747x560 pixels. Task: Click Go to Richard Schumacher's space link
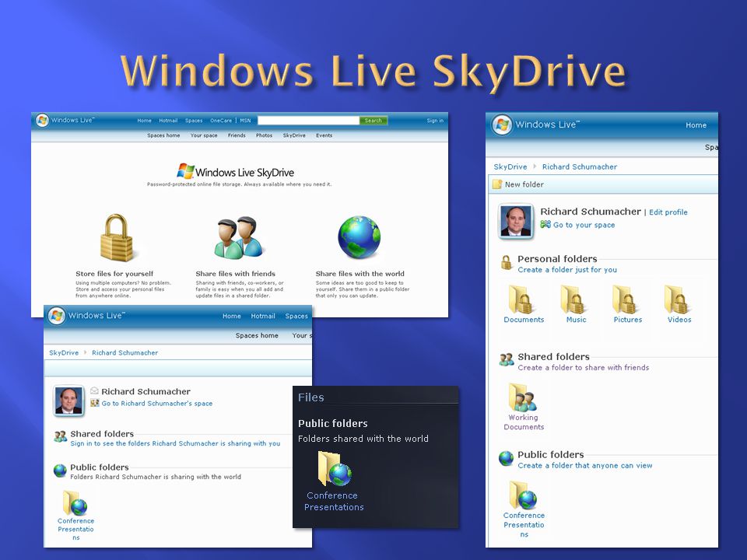click(x=156, y=404)
